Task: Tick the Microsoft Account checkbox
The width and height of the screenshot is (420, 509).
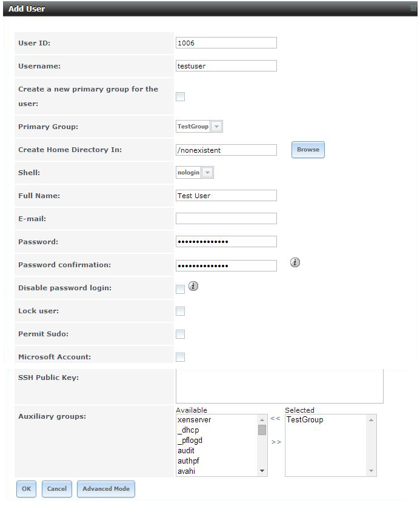Action: click(x=180, y=358)
